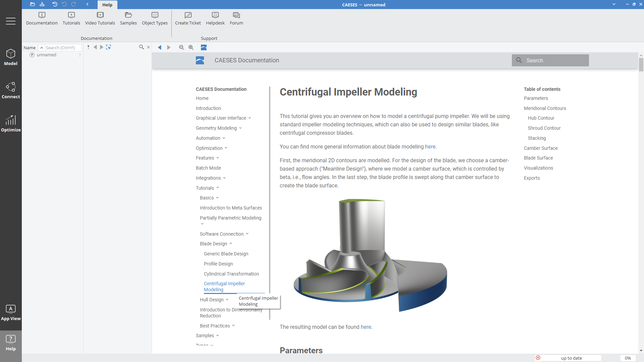Open Object Types reference
The width and height of the screenshot is (644, 362).
click(x=155, y=18)
